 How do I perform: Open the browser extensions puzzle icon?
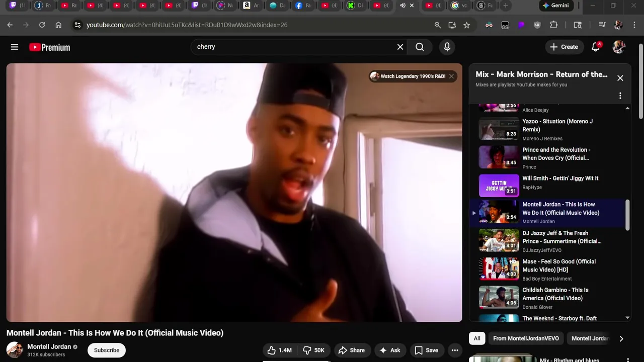554,25
